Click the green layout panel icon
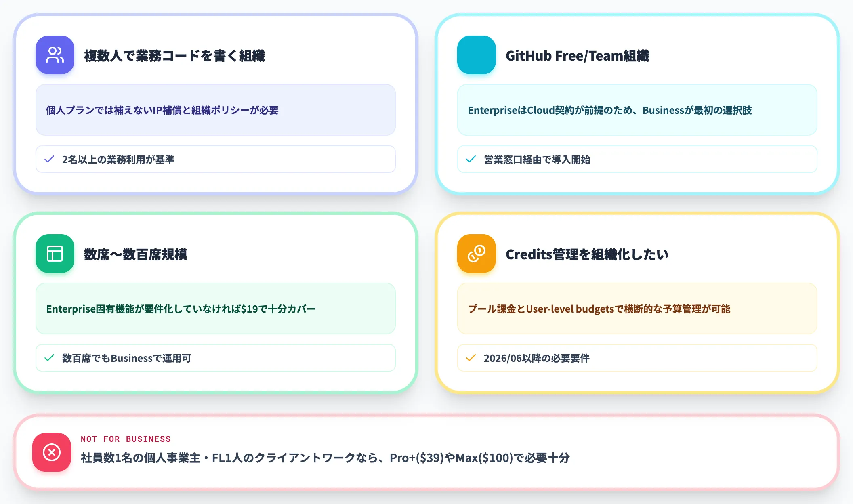The height and width of the screenshot is (504, 853). point(55,254)
